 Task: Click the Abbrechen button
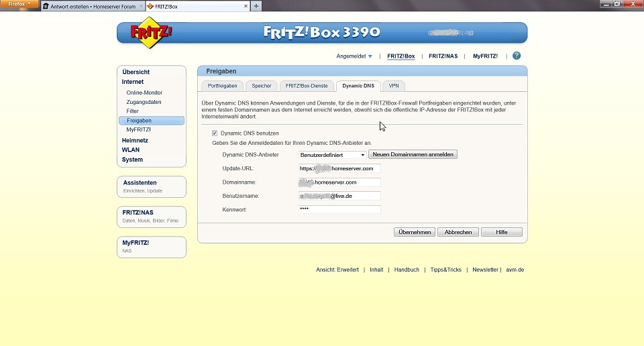[x=458, y=232]
